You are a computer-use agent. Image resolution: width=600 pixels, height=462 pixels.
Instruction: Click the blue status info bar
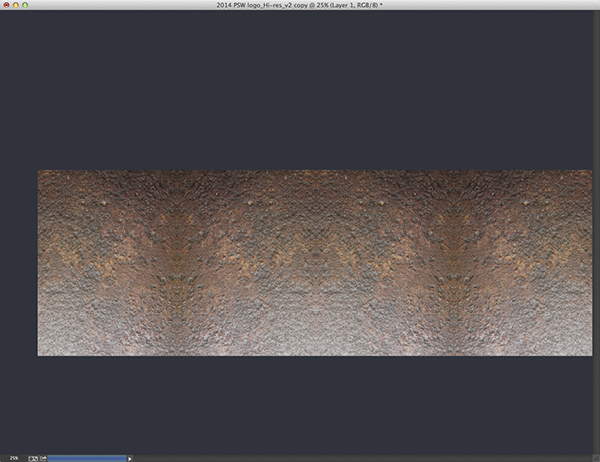click(87, 458)
